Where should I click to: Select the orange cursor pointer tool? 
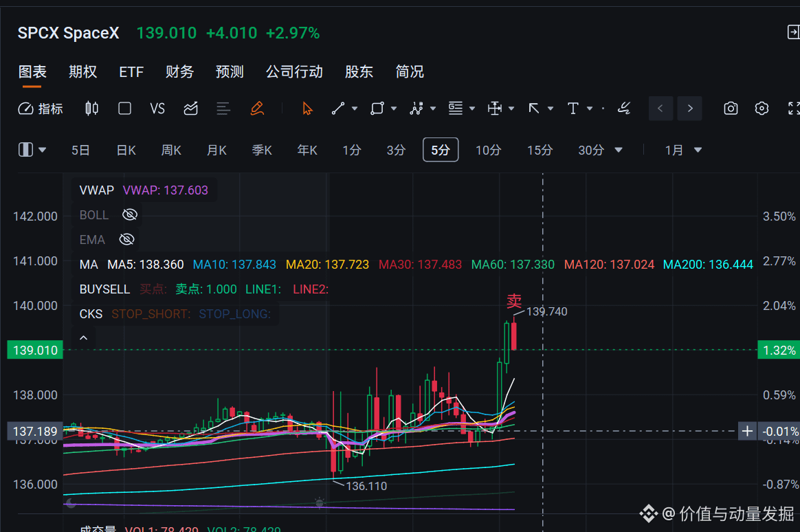(307, 109)
